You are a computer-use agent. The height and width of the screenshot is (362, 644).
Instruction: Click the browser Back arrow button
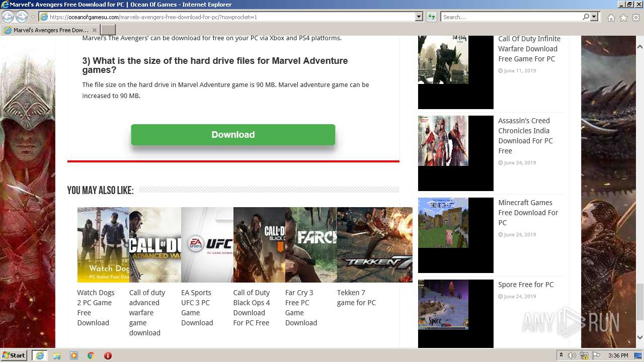pos(8,17)
